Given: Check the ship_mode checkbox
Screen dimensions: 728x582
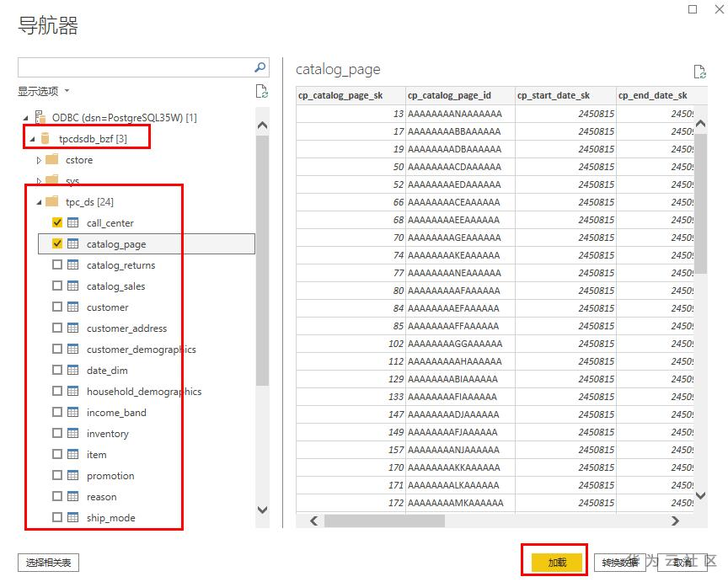Looking at the screenshot, I should coord(57,517).
